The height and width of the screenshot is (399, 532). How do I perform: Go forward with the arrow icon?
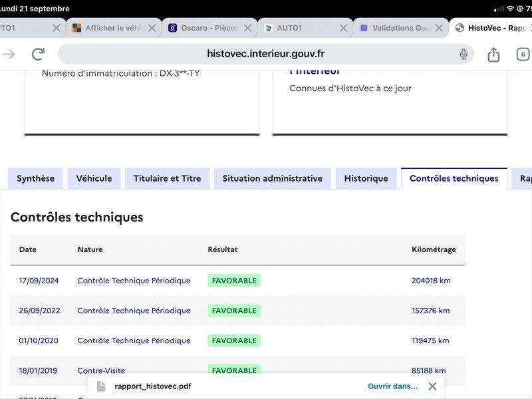tap(9, 54)
